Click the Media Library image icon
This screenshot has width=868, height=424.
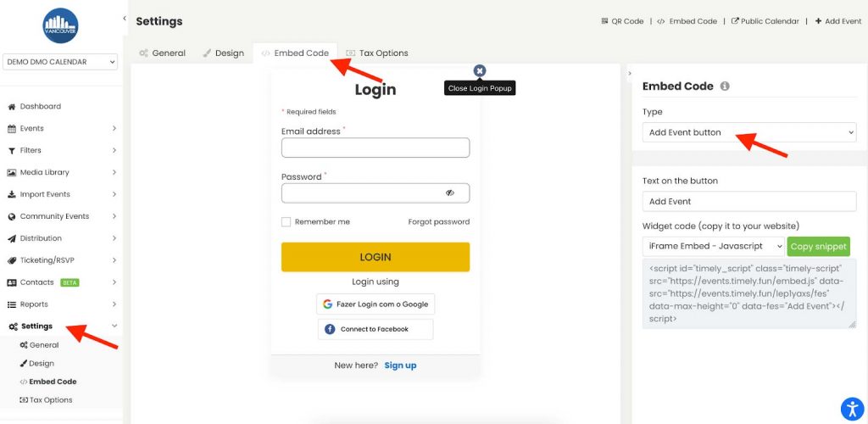(x=12, y=173)
